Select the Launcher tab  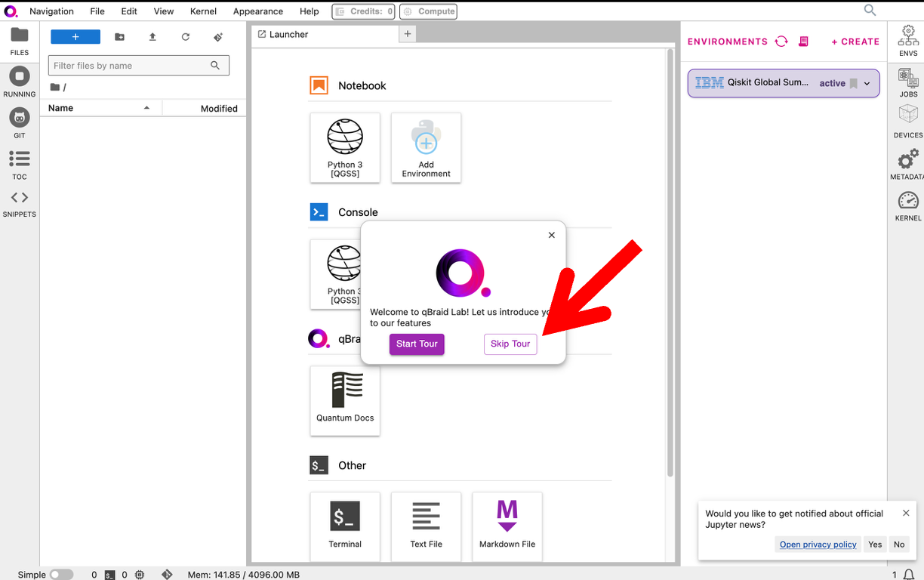point(325,34)
